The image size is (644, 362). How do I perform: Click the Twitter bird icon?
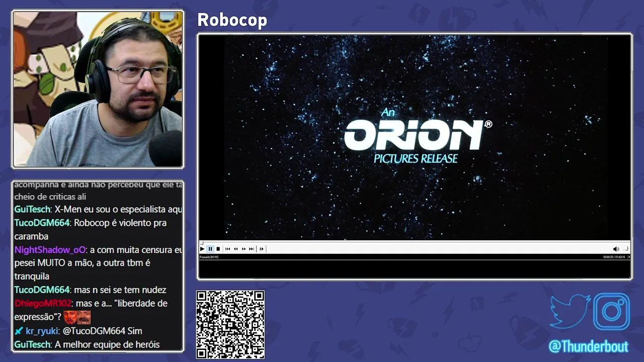[570, 312]
